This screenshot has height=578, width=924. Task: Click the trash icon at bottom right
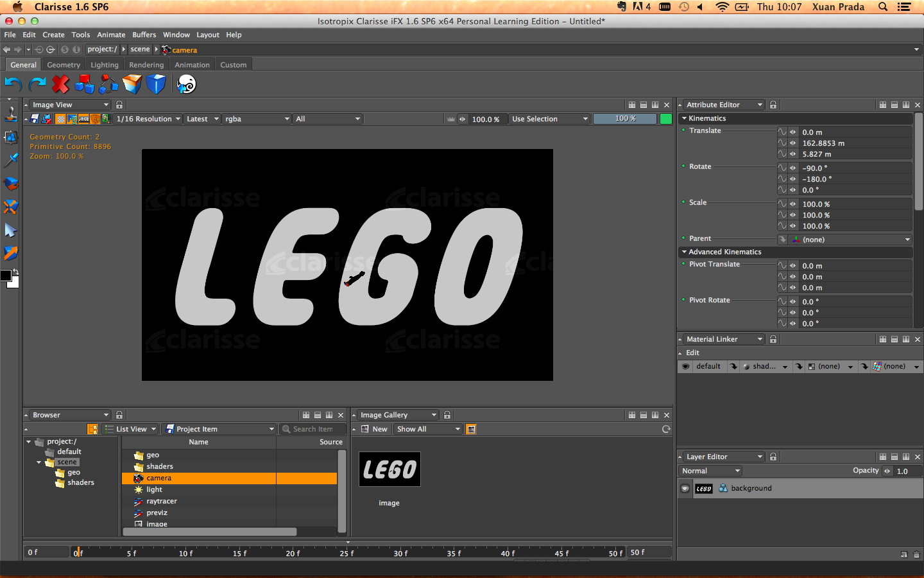916,554
